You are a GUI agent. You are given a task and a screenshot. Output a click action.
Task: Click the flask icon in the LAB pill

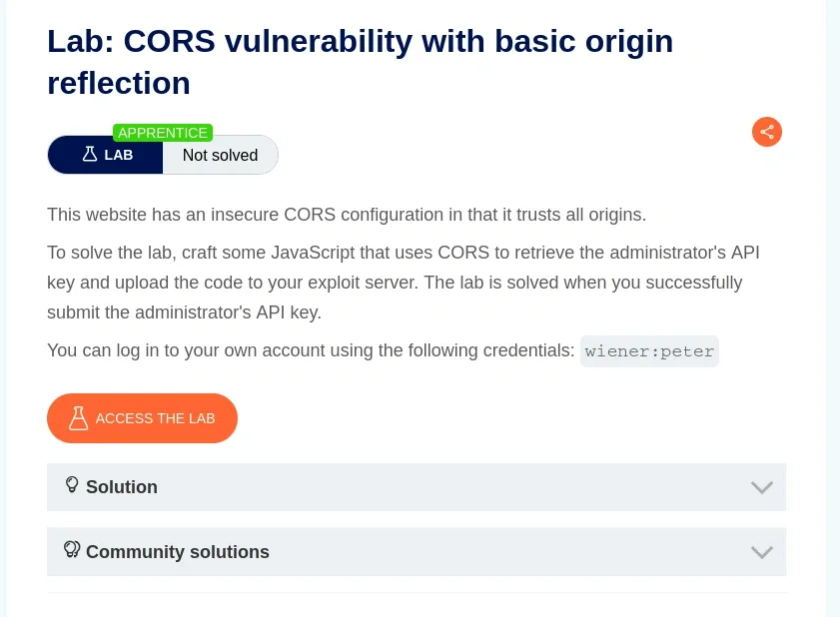(x=90, y=155)
